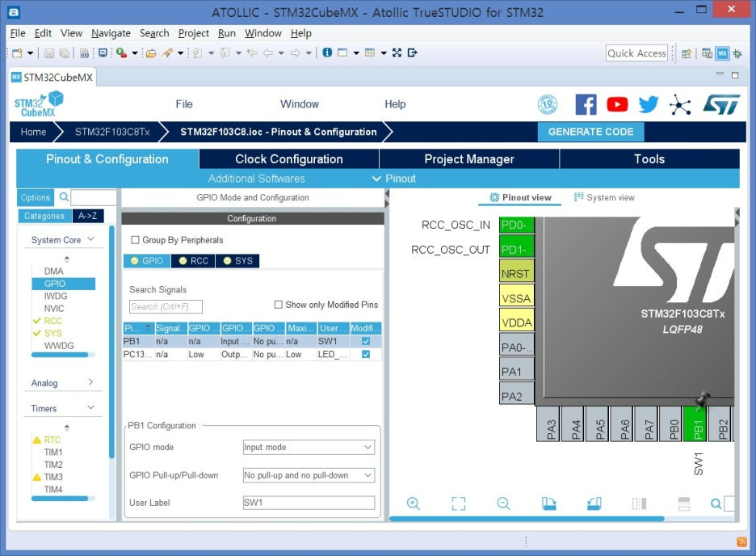Click the exit arrow toolbar icon
The width and height of the screenshot is (756, 556).
click(x=412, y=52)
